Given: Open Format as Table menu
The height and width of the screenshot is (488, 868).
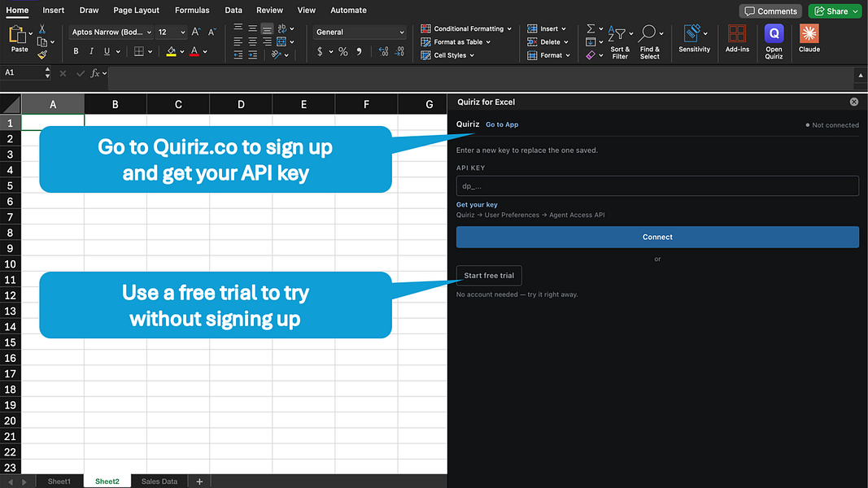Looking at the screenshot, I should pos(456,42).
